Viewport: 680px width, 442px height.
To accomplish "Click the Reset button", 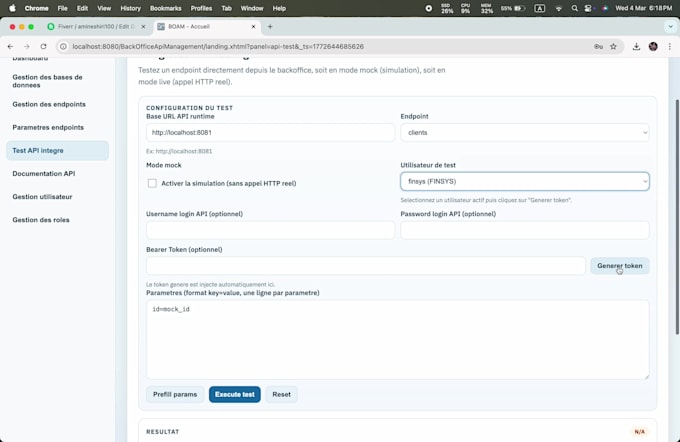I will click(x=281, y=394).
